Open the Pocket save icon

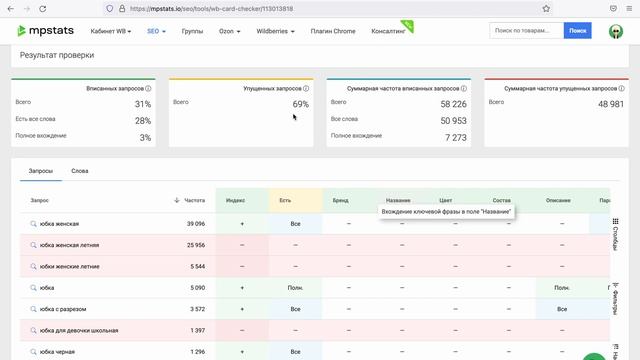(613, 9)
